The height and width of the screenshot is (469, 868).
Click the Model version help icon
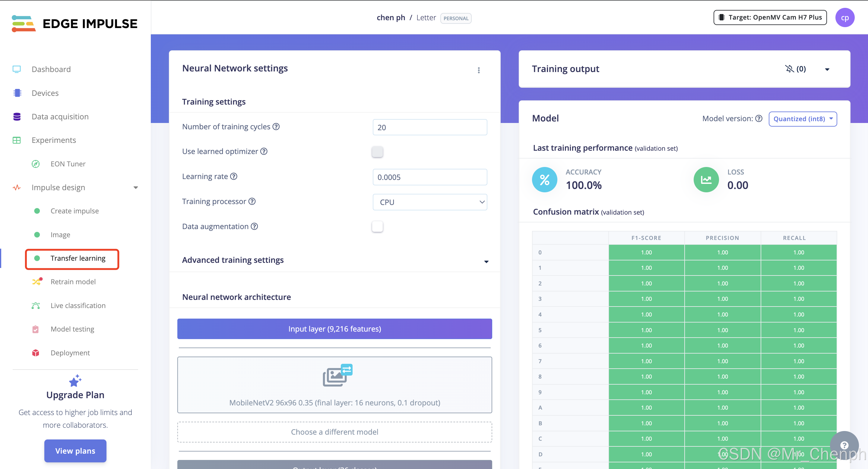click(759, 118)
